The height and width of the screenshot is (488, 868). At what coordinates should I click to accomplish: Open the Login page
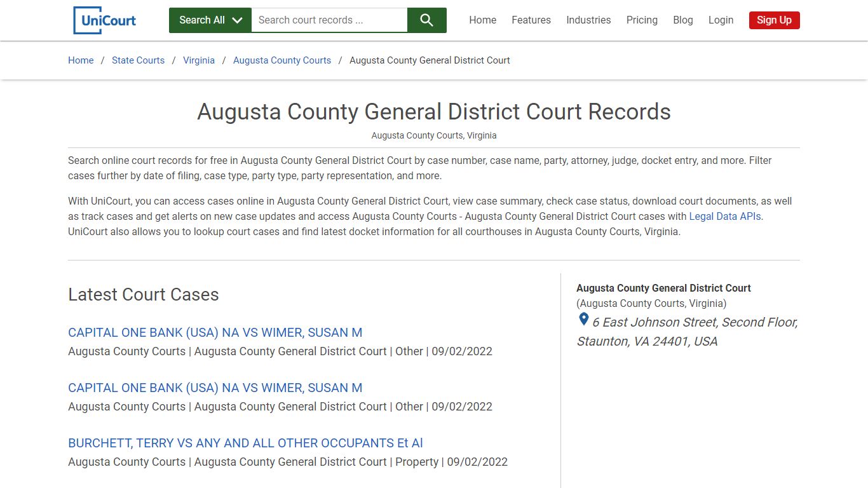tap(721, 20)
